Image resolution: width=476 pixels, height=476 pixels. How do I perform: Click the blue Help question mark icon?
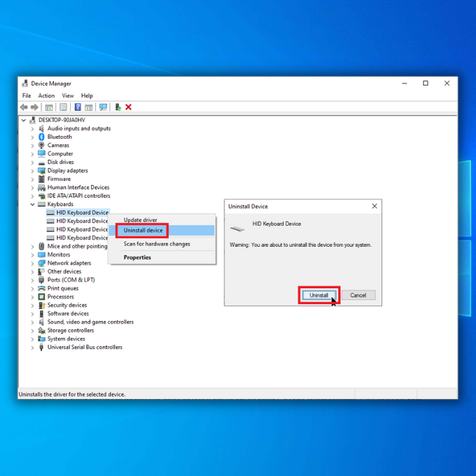(x=78, y=107)
